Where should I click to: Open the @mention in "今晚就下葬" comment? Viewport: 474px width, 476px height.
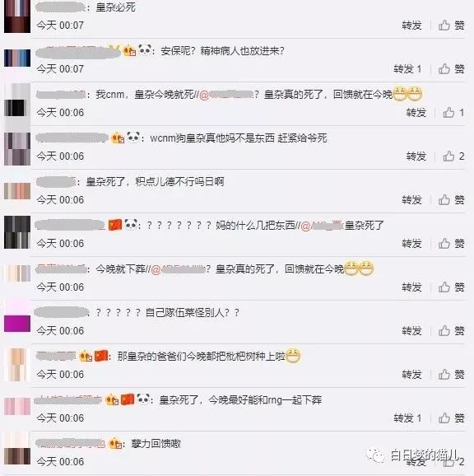click(178, 269)
